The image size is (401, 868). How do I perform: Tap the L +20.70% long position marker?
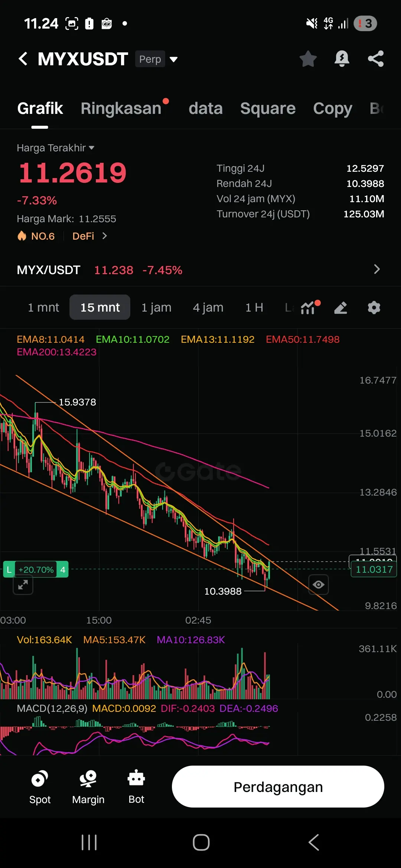click(x=36, y=569)
